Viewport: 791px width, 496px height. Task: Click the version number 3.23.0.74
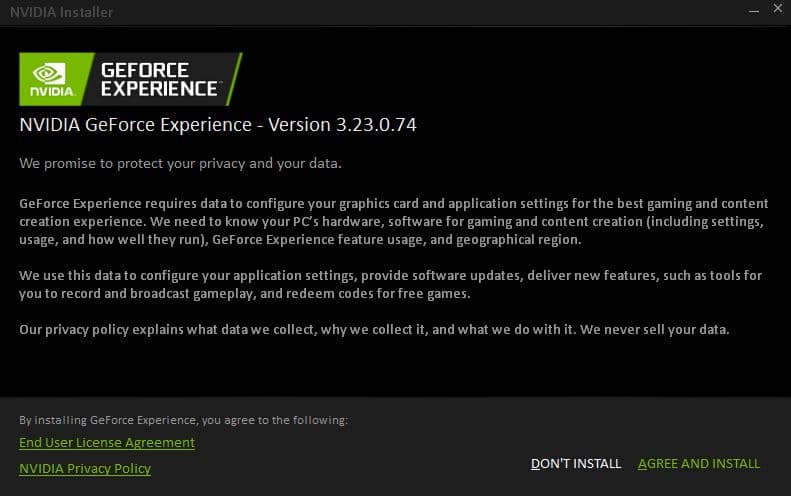(377, 125)
